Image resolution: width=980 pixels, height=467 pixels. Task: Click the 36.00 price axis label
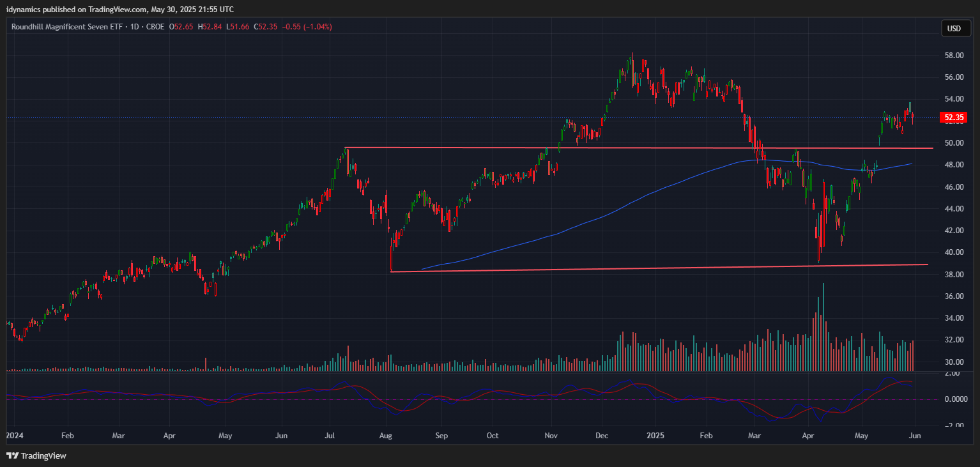tap(954, 296)
